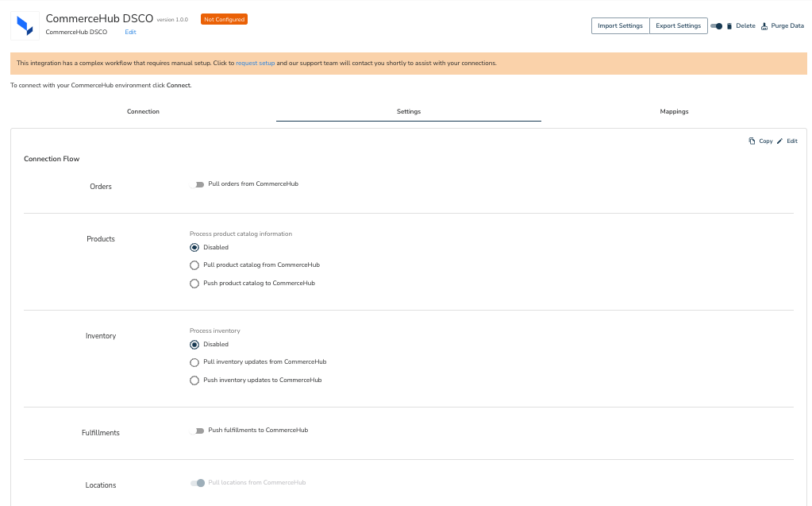Click the CommerceHub DSCO logo icon
The height and width of the screenshot is (506, 812).
pos(25,25)
